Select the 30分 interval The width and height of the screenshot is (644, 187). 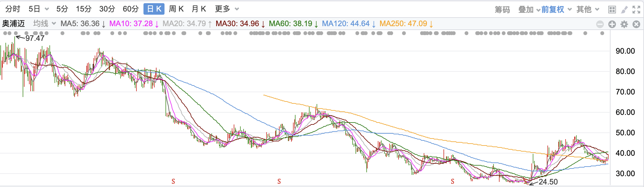pyautogui.click(x=107, y=9)
